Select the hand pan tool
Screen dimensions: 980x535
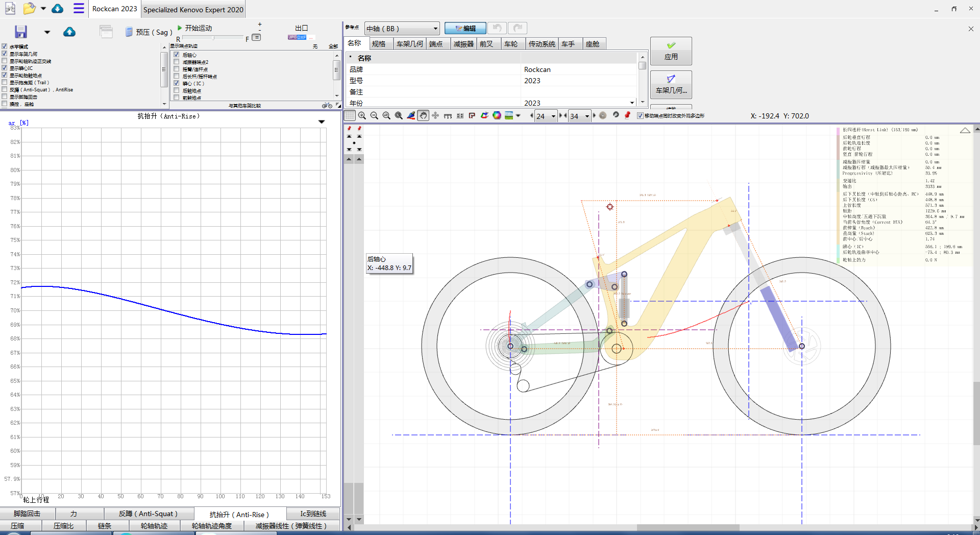423,116
